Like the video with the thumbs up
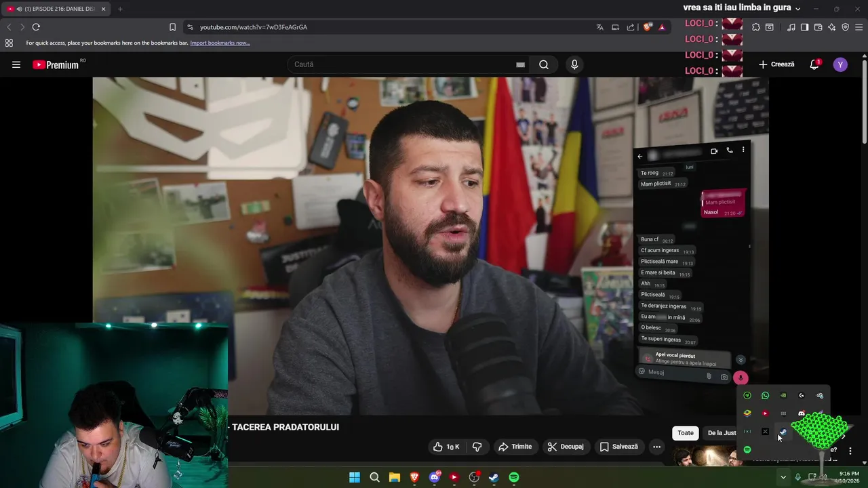The image size is (868, 488). pos(447,447)
